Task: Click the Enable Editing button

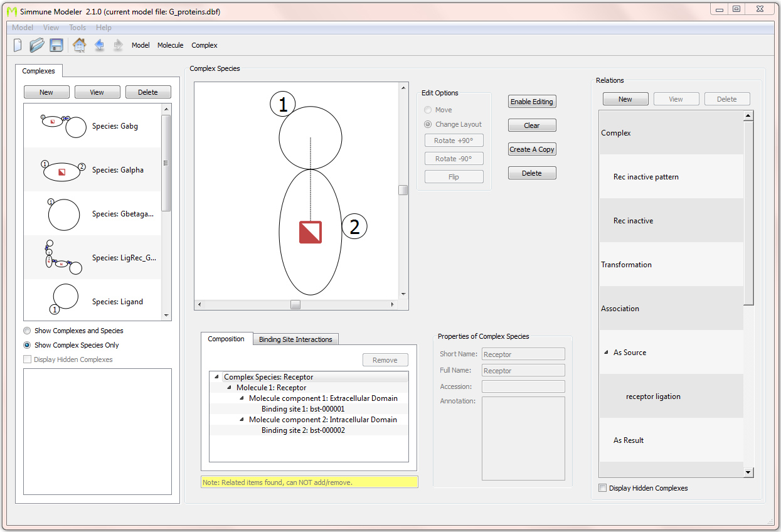Action: pyautogui.click(x=532, y=102)
